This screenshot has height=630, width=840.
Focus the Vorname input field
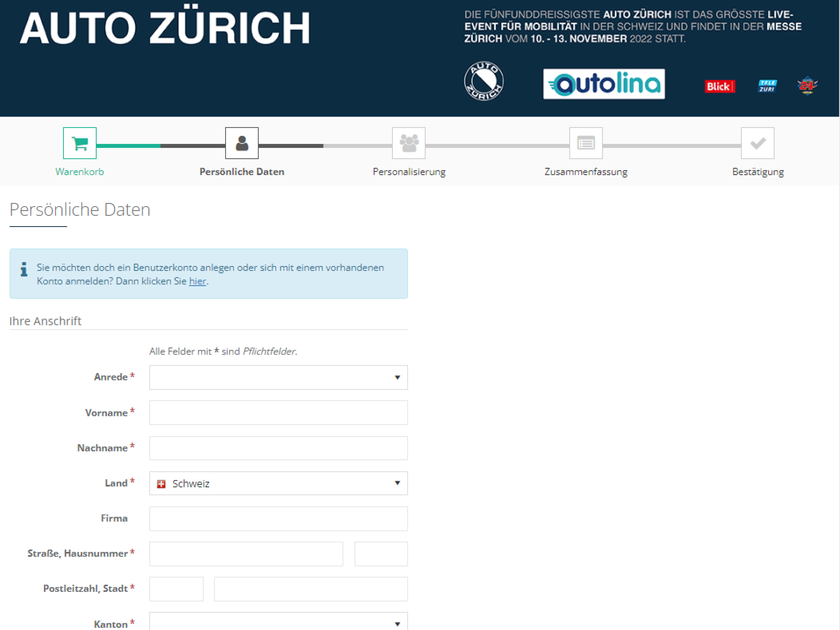click(x=278, y=413)
